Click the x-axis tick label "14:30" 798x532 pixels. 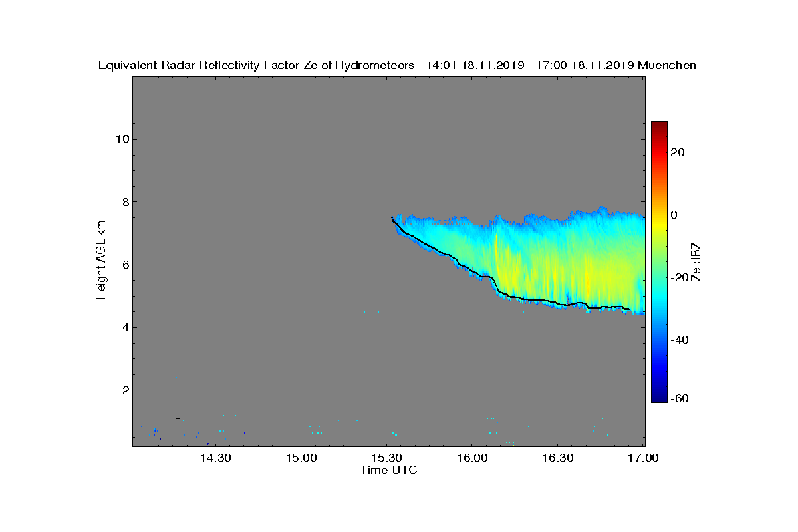(x=215, y=458)
